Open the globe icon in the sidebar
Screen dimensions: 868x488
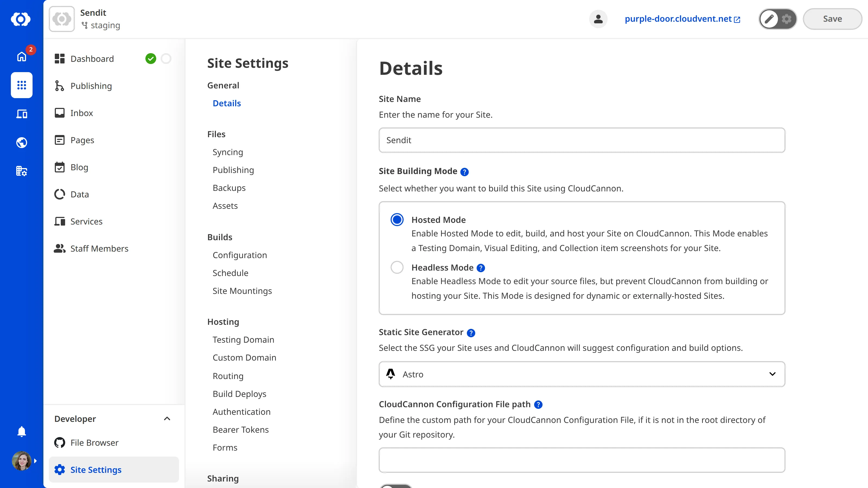[22, 142]
